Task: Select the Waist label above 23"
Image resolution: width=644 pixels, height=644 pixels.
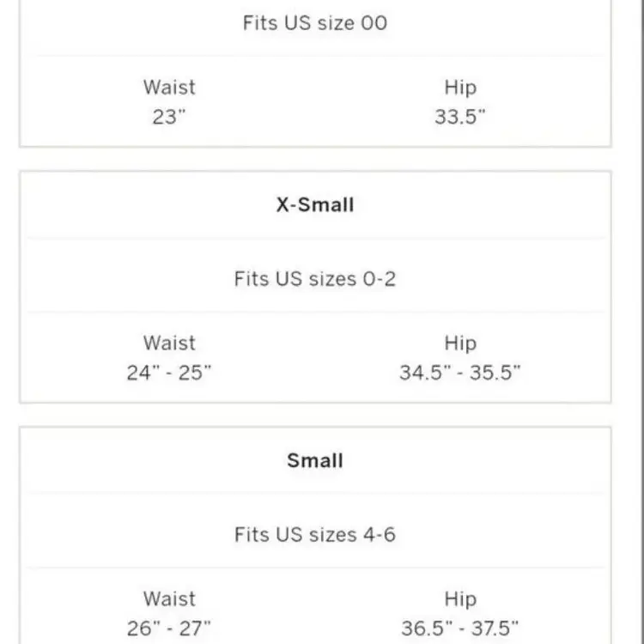Action: pos(169,87)
